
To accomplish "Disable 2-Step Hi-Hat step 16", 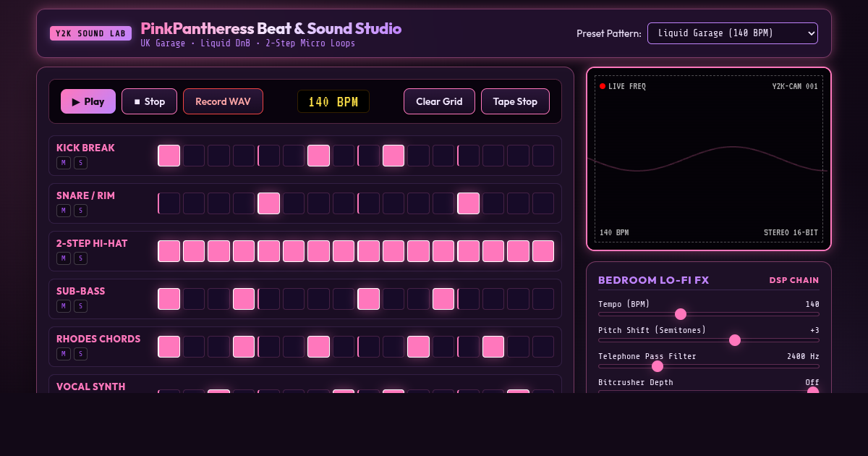I will coord(543,251).
